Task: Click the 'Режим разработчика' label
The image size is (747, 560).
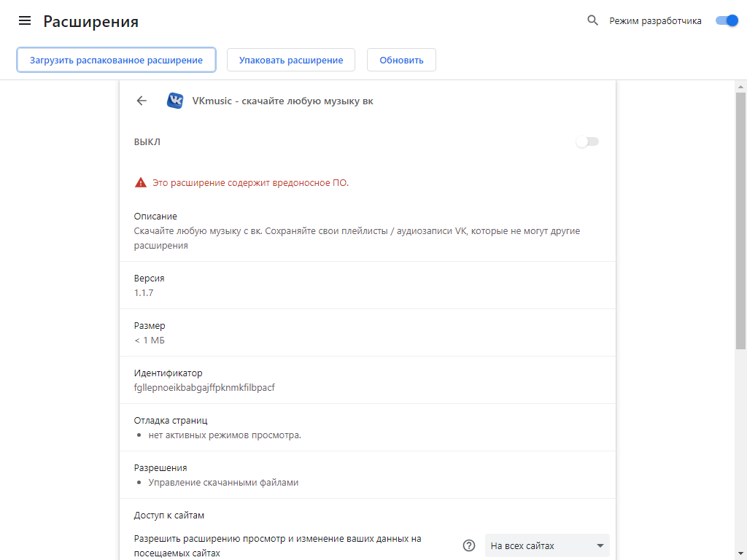Action: coord(655,21)
